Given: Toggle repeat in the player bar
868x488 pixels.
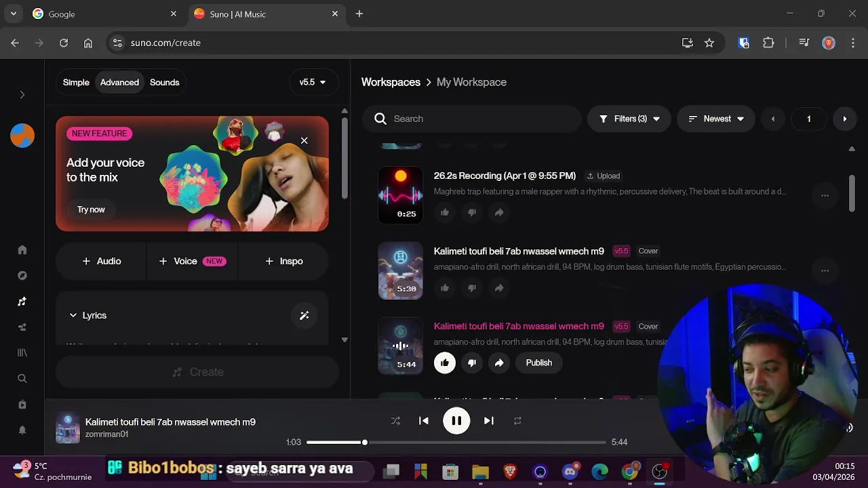Looking at the screenshot, I should click(x=517, y=421).
